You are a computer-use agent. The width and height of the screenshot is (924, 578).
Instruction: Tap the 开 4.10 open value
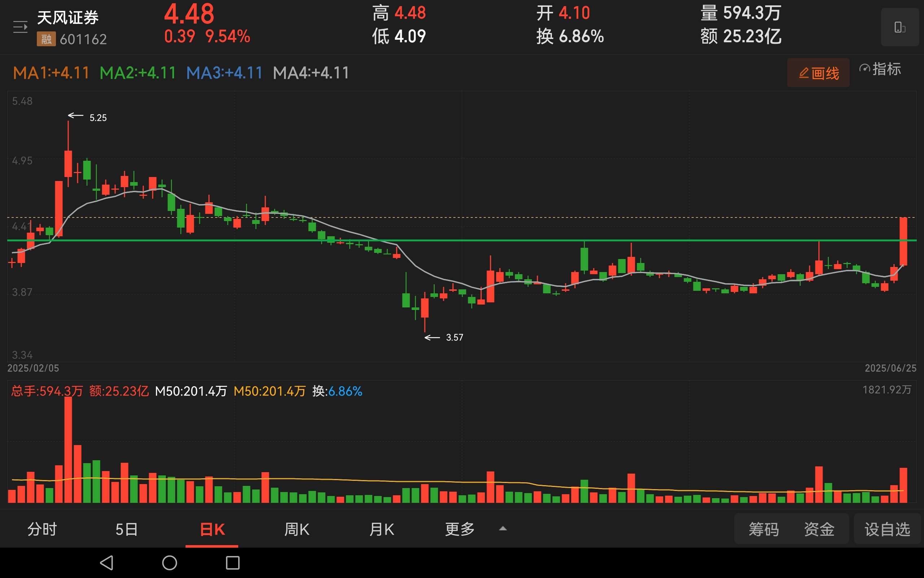coord(563,13)
